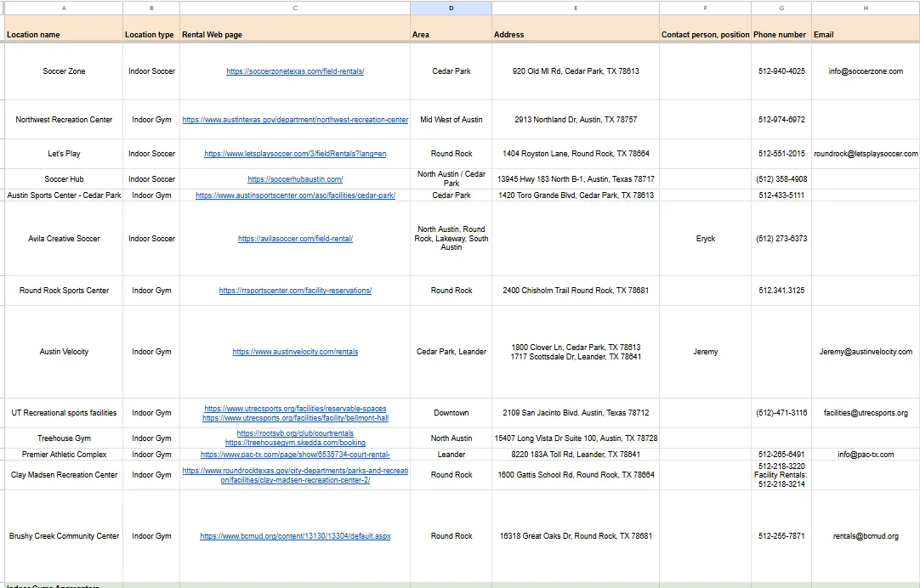Select the 'Northwest Recreation Center' cell

(x=64, y=120)
